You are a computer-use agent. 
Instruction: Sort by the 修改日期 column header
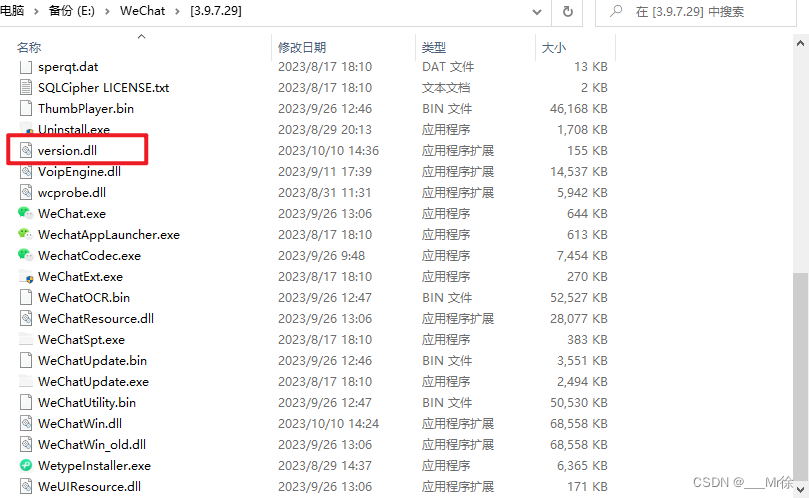coord(302,47)
